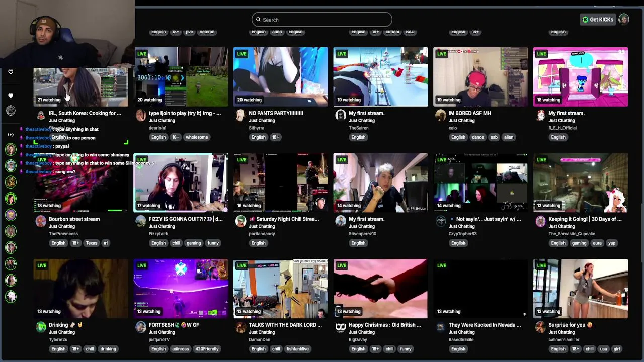The height and width of the screenshot is (362, 644).
Task: Open Happy Christmas : Old British stream title
Action: coord(384,325)
